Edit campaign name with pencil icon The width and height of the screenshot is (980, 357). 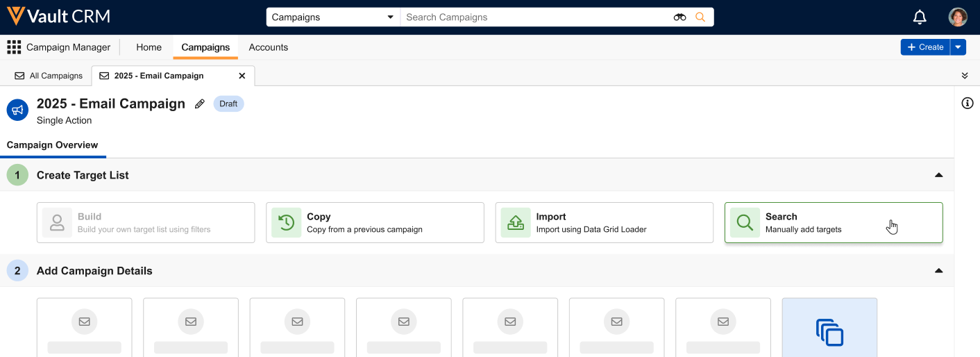click(x=200, y=104)
